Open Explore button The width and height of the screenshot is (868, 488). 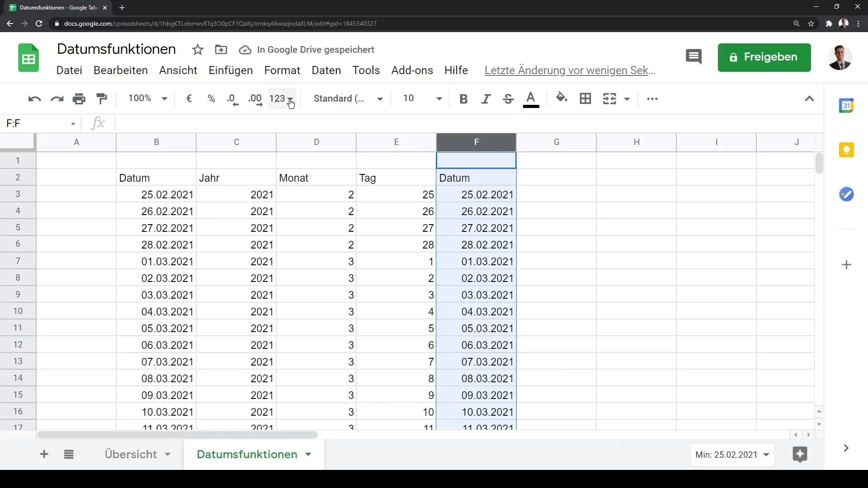click(x=800, y=455)
